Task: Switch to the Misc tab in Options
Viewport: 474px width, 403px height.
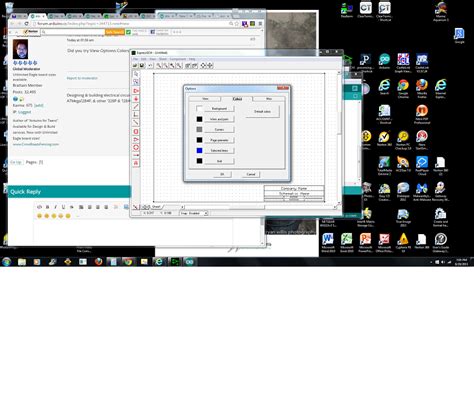Action: point(269,99)
